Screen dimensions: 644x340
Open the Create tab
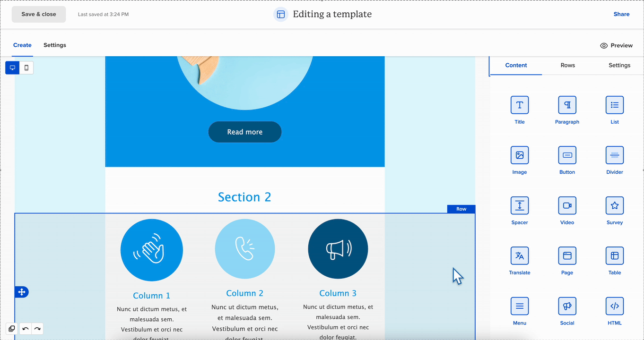coord(22,45)
